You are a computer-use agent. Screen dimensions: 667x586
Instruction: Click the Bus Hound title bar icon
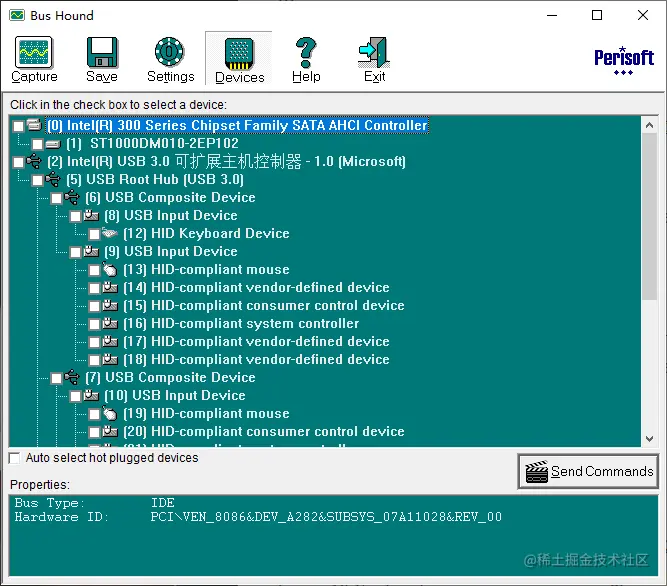click(x=17, y=15)
